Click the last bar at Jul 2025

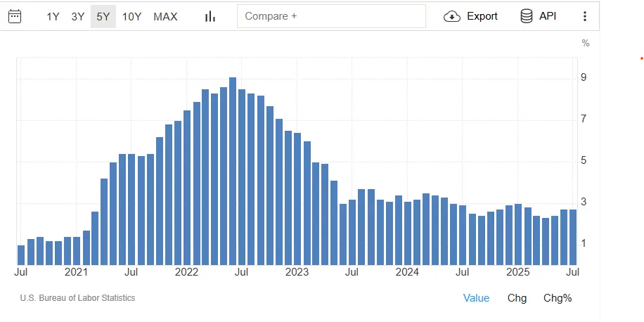click(x=573, y=237)
